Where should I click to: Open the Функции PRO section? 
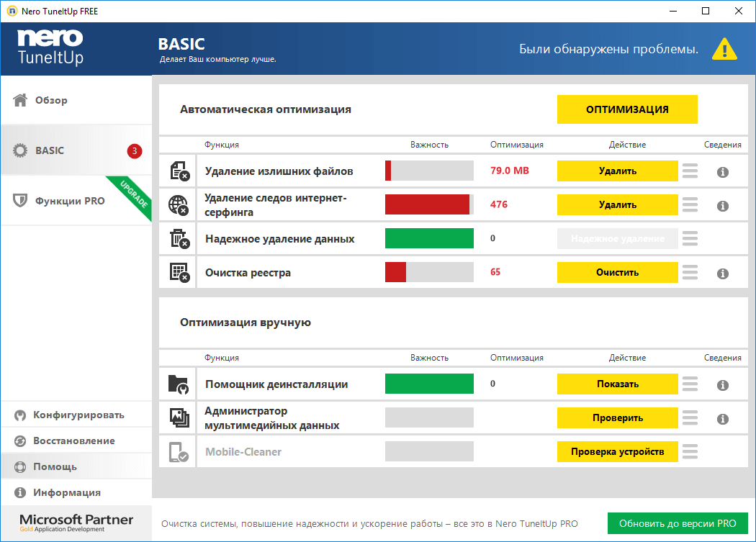[76, 201]
